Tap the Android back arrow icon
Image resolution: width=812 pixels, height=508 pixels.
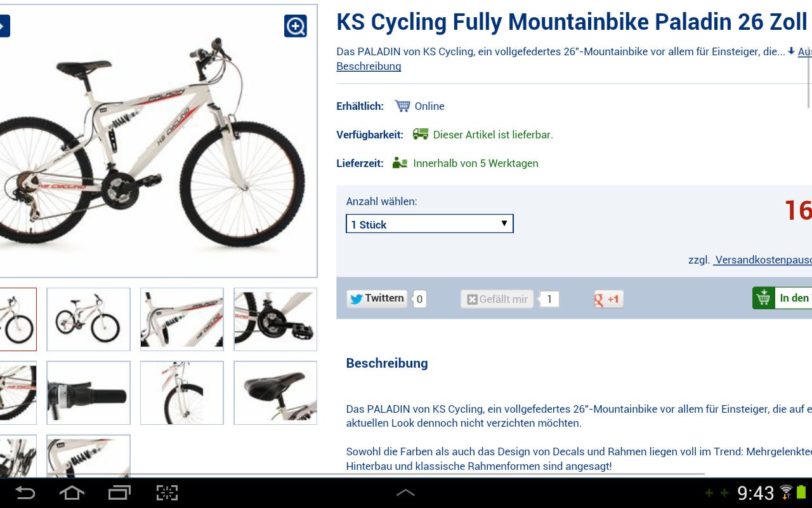[25, 493]
